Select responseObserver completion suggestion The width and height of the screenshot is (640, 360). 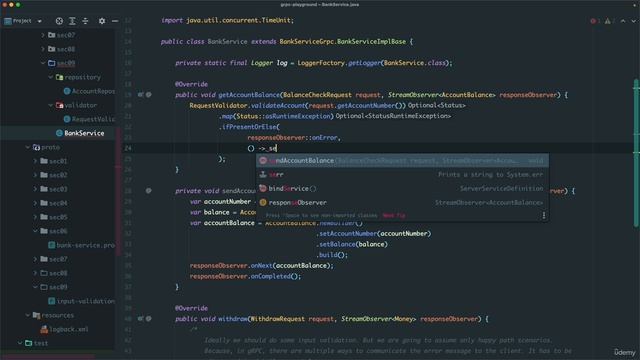tap(402, 202)
